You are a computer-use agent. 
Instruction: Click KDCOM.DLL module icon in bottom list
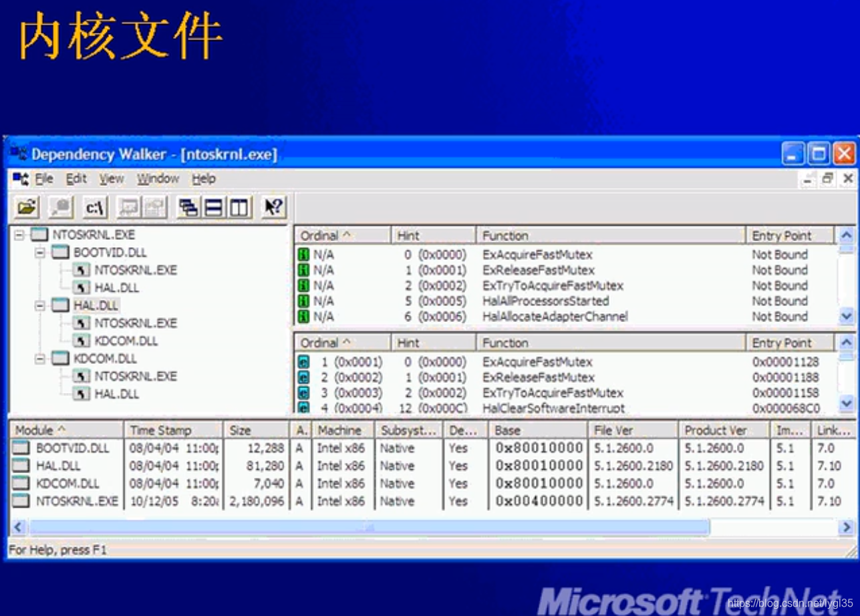(x=21, y=483)
